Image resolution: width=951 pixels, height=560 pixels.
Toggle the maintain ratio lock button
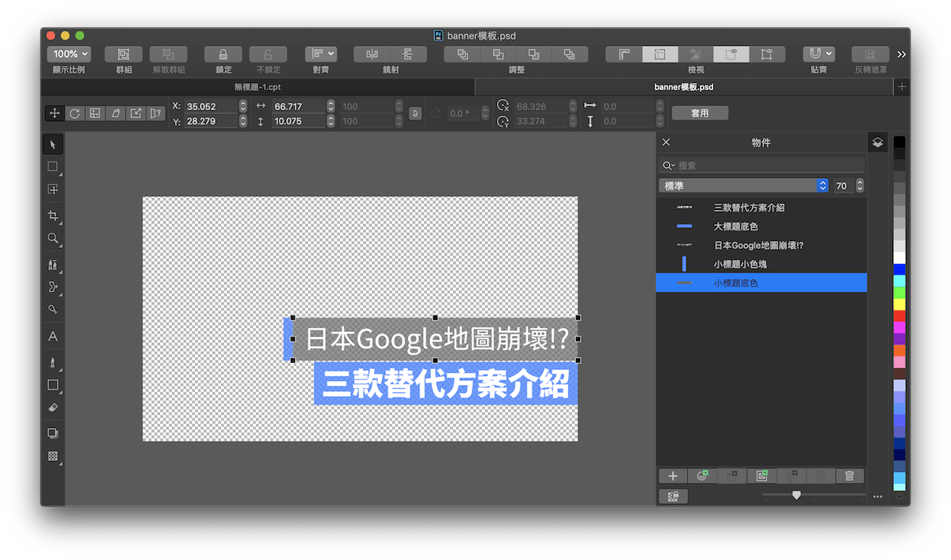[415, 113]
